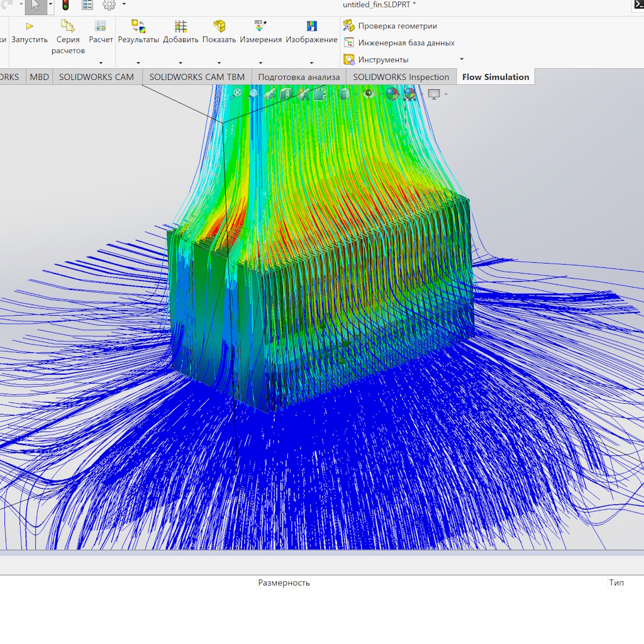Click the Запустить (Run) icon
This screenshot has height=644, width=644.
30,26
